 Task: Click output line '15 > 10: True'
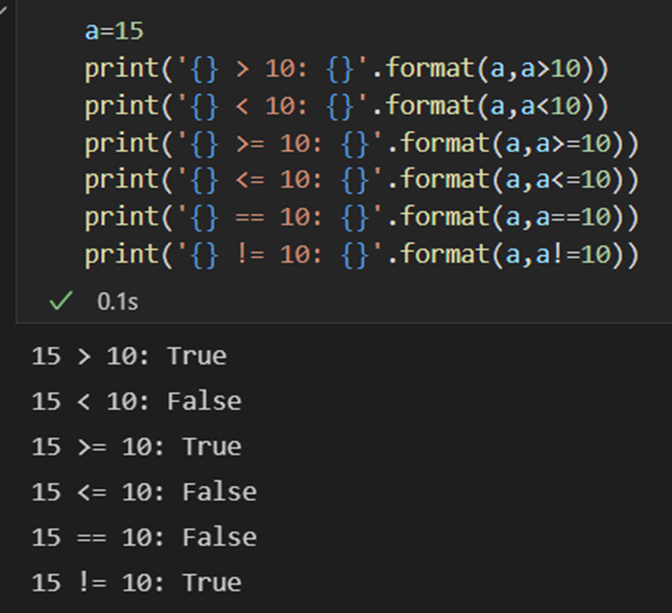point(129,356)
